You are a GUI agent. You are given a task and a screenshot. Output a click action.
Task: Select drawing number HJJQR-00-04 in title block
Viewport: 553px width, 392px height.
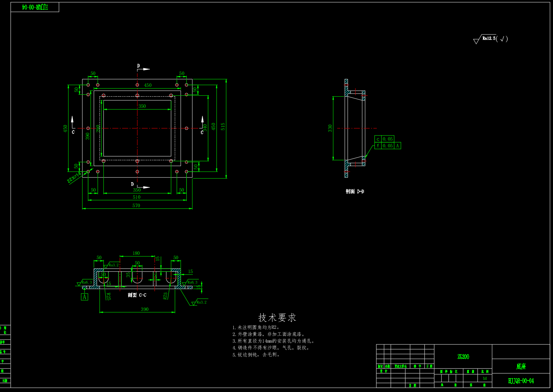[521, 381]
